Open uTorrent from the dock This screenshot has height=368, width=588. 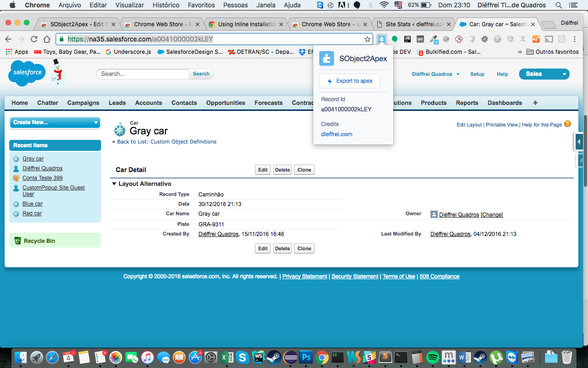(496, 357)
